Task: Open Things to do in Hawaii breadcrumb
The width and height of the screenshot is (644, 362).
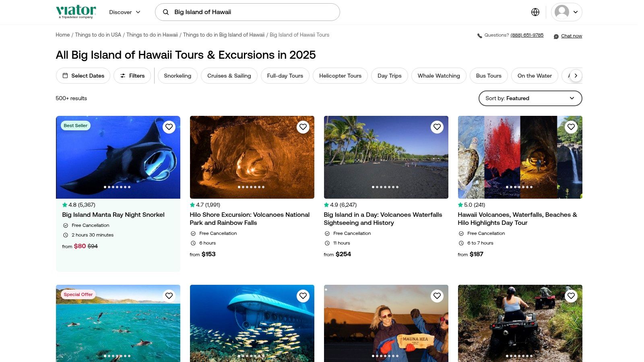Action: [x=152, y=35]
